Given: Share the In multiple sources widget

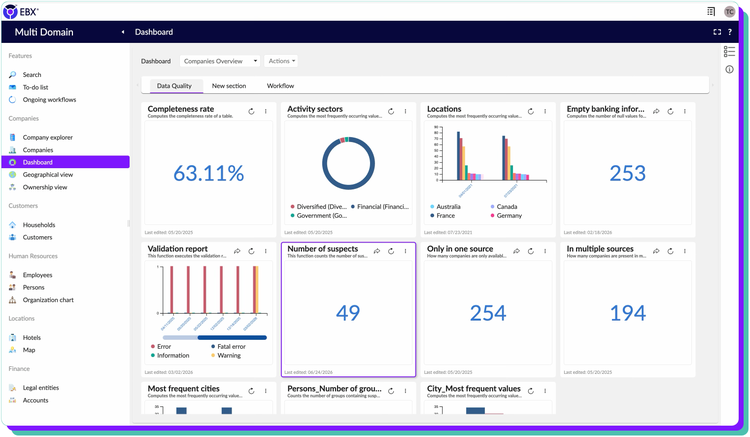Looking at the screenshot, I should point(656,251).
